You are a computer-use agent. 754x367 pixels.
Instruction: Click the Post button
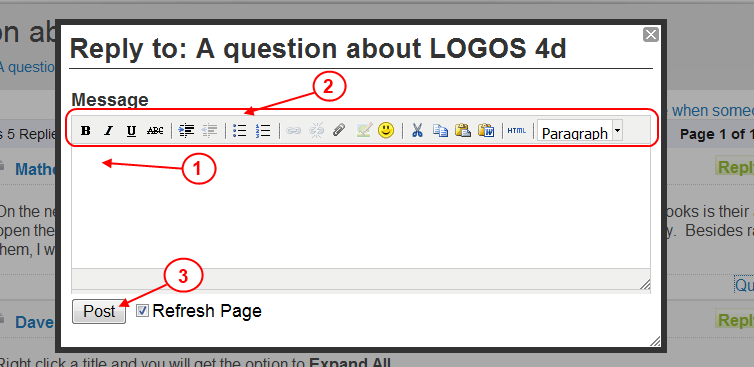99,311
